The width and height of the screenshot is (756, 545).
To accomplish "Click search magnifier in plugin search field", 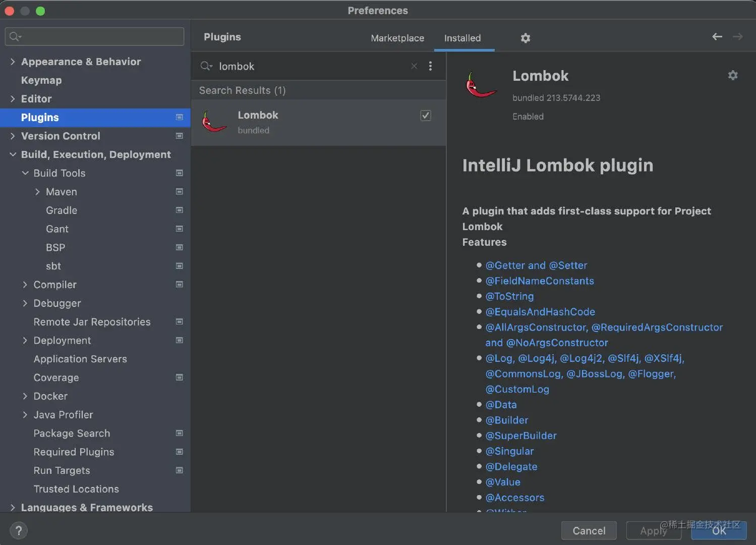I will (206, 66).
